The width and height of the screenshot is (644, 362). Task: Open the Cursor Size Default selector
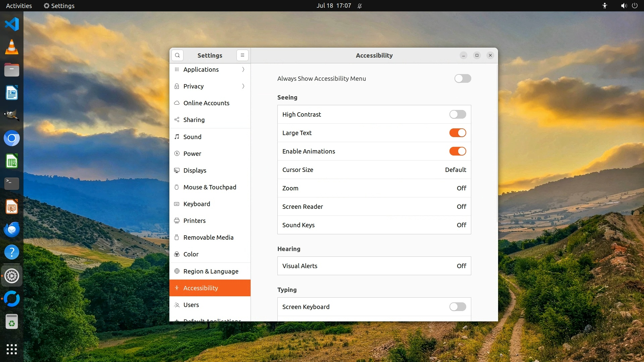pyautogui.click(x=455, y=170)
